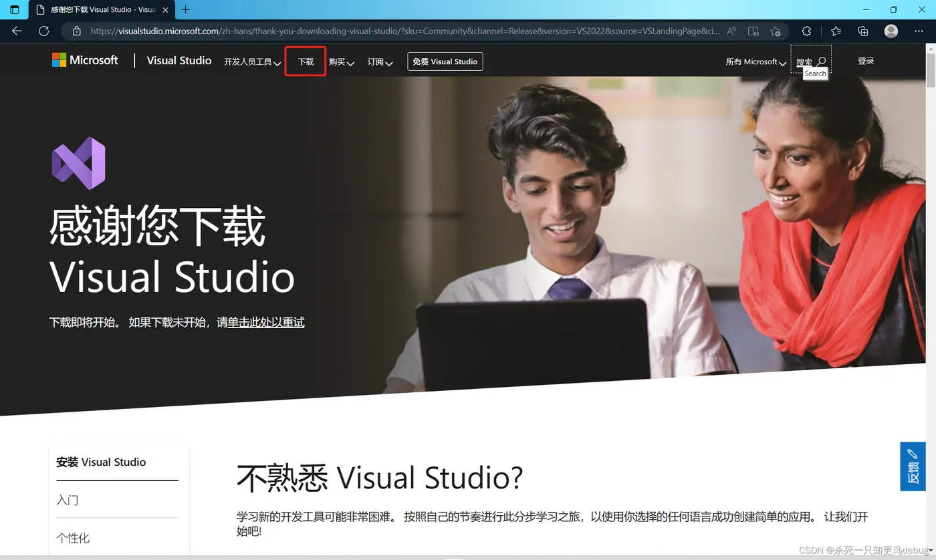This screenshot has height=560, width=936.
Task: Expand the 购买 dropdown
Action: pyautogui.click(x=341, y=61)
